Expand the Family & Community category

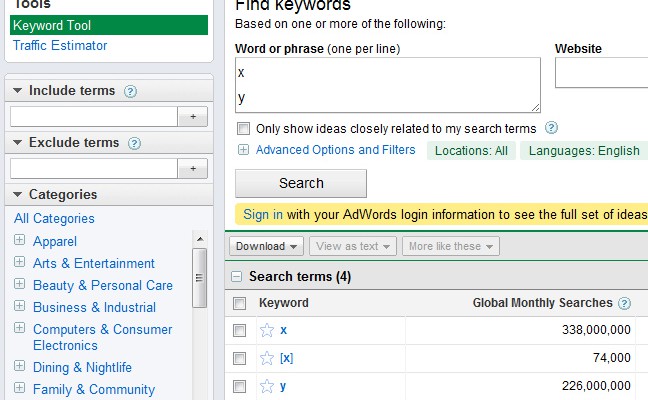pos(19,388)
